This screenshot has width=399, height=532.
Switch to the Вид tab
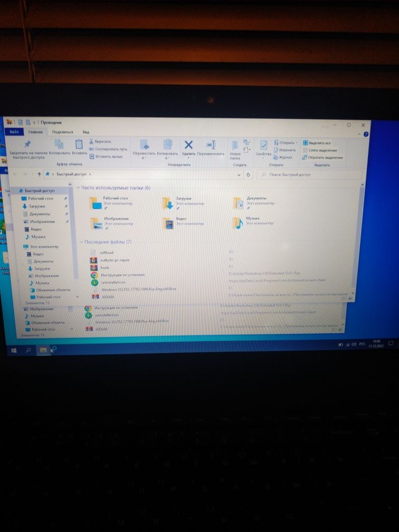86,132
